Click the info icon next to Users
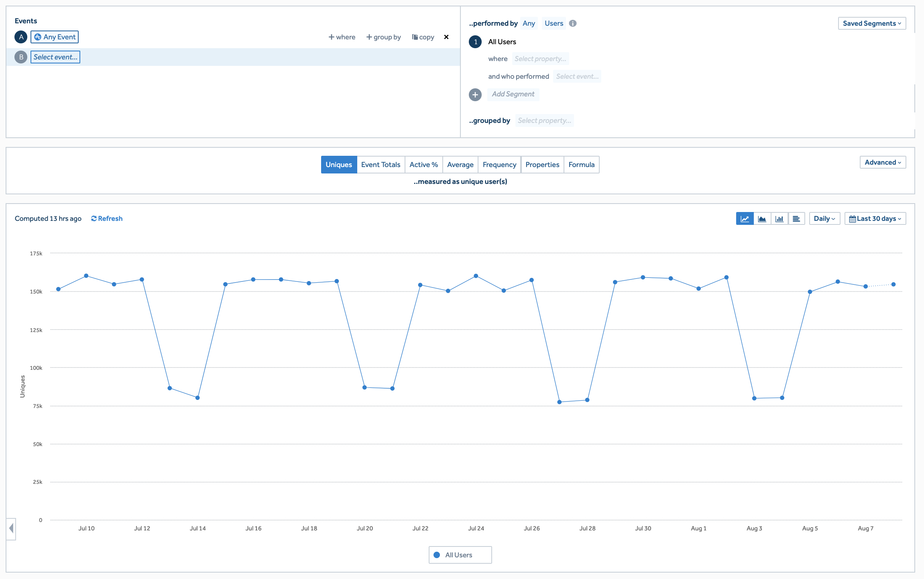This screenshot has width=924, height=579. coord(573,23)
